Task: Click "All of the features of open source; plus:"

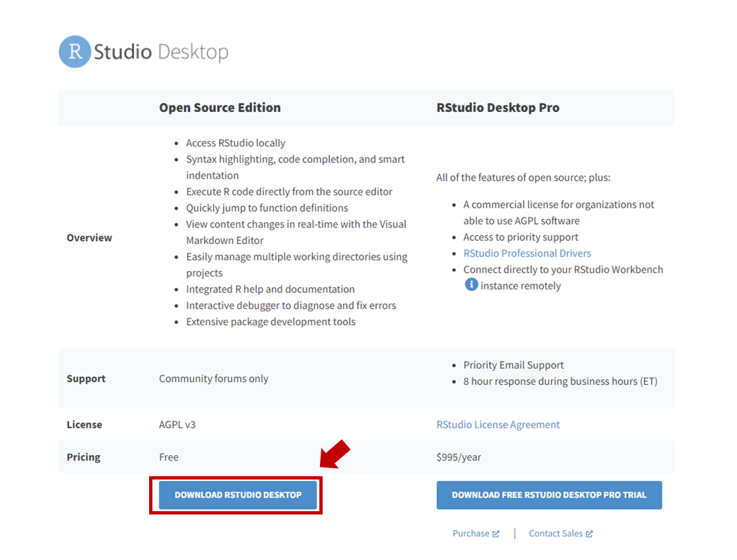Action: click(523, 177)
